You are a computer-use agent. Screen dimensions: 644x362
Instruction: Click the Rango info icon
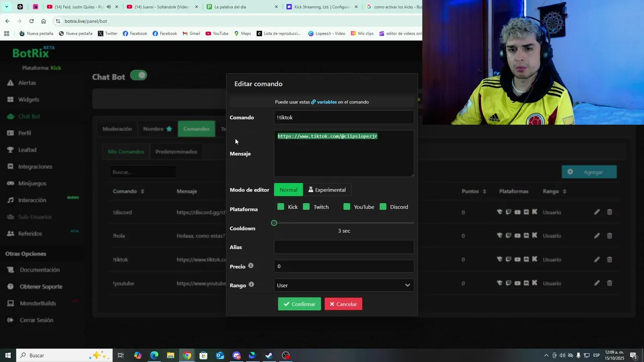(251, 285)
